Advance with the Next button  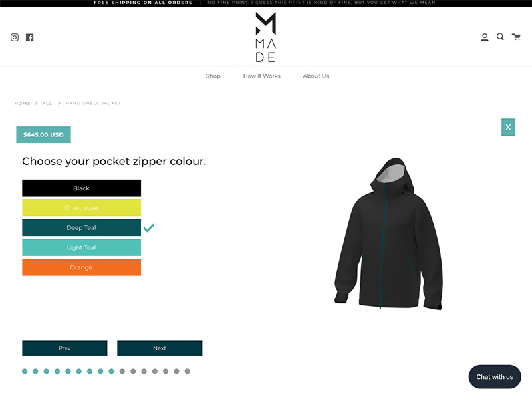pyautogui.click(x=160, y=348)
